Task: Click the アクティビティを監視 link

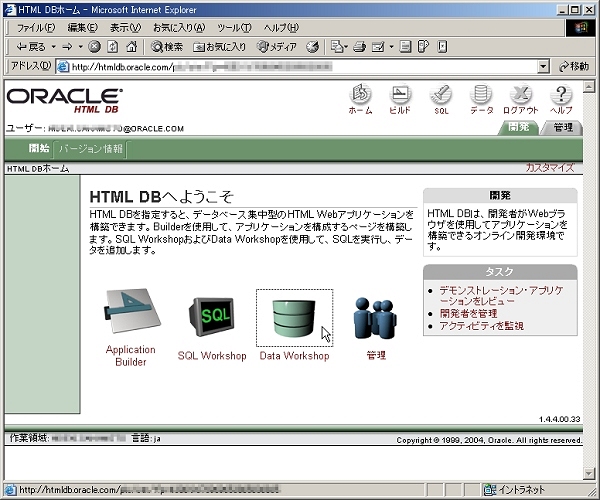Action: [x=481, y=326]
